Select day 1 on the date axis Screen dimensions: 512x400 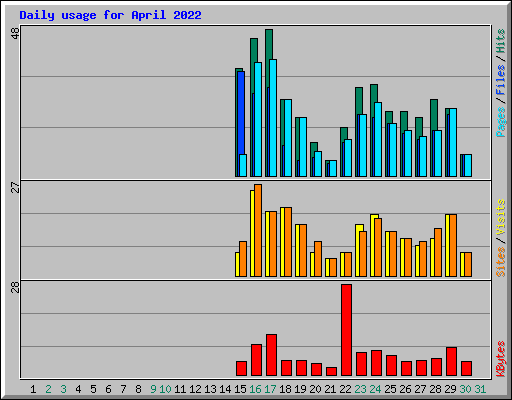pyautogui.click(x=33, y=389)
